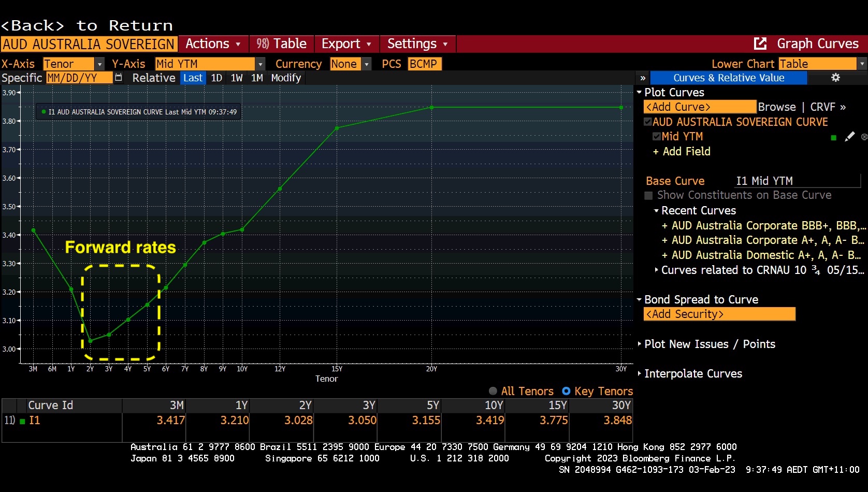The image size is (868, 492).
Task: Switch to the Curves & Relative Value tab
Action: tap(728, 78)
